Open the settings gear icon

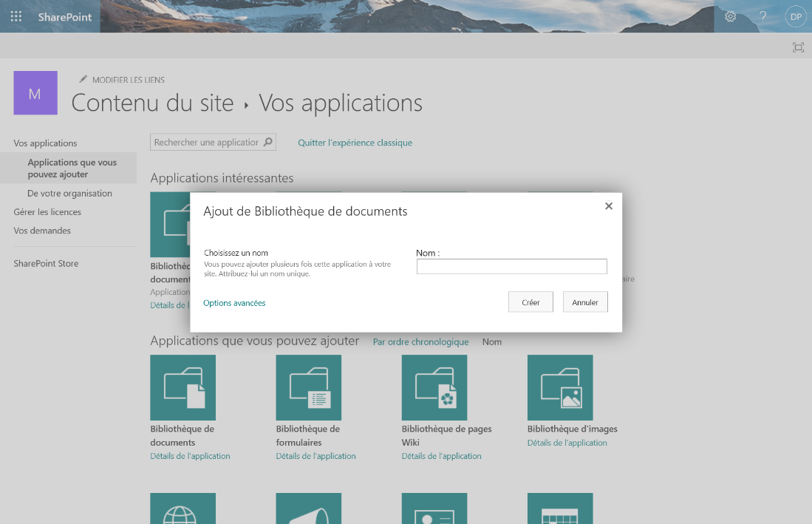730,16
